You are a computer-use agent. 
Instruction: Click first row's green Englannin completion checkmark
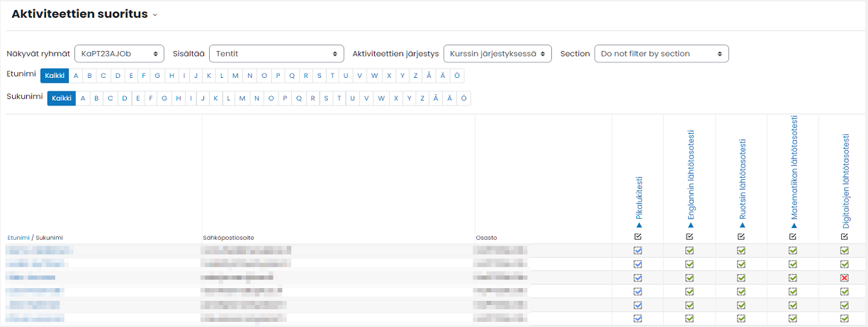coord(689,251)
